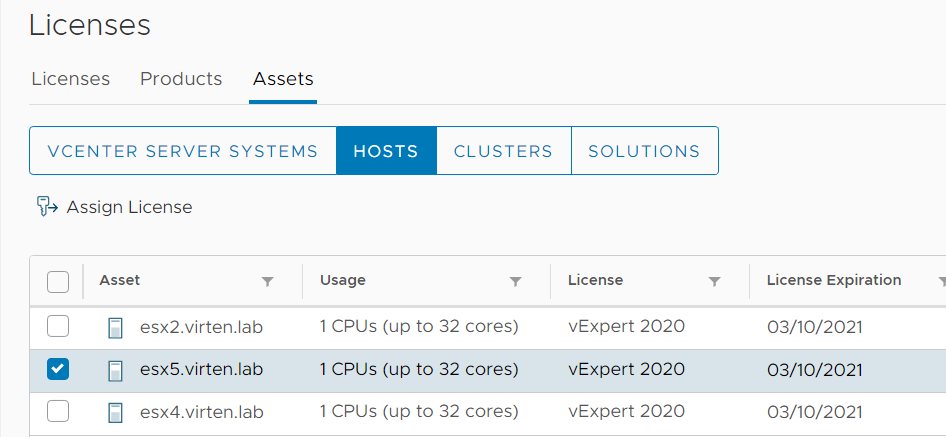The image size is (946, 437).
Task: Select the esx4.virten.lab asset name
Action: (202, 412)
